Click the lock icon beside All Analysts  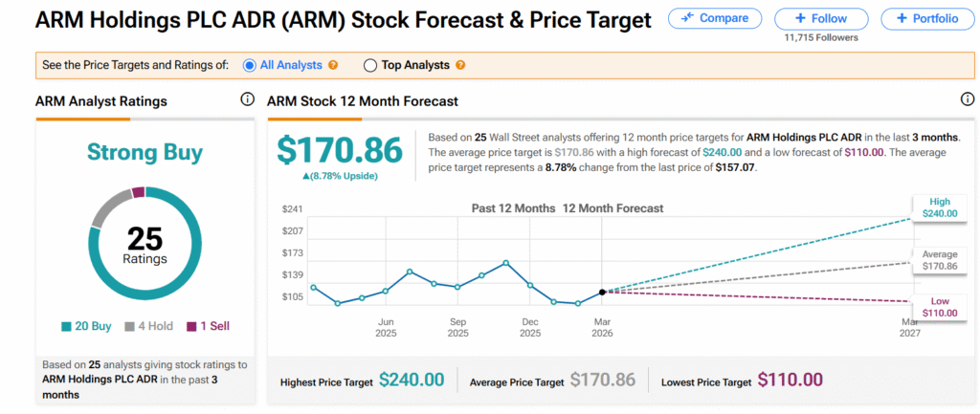point(333,66)
